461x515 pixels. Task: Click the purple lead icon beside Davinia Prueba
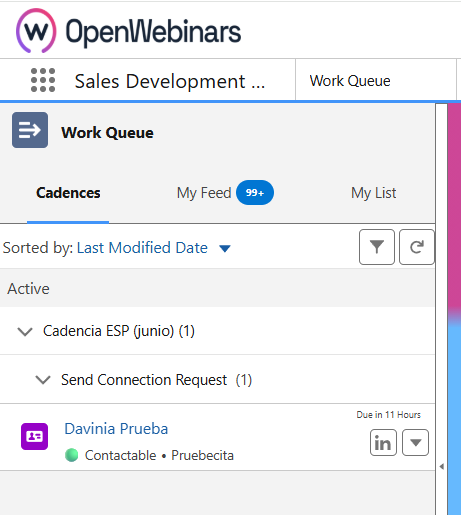click(34, 436)
